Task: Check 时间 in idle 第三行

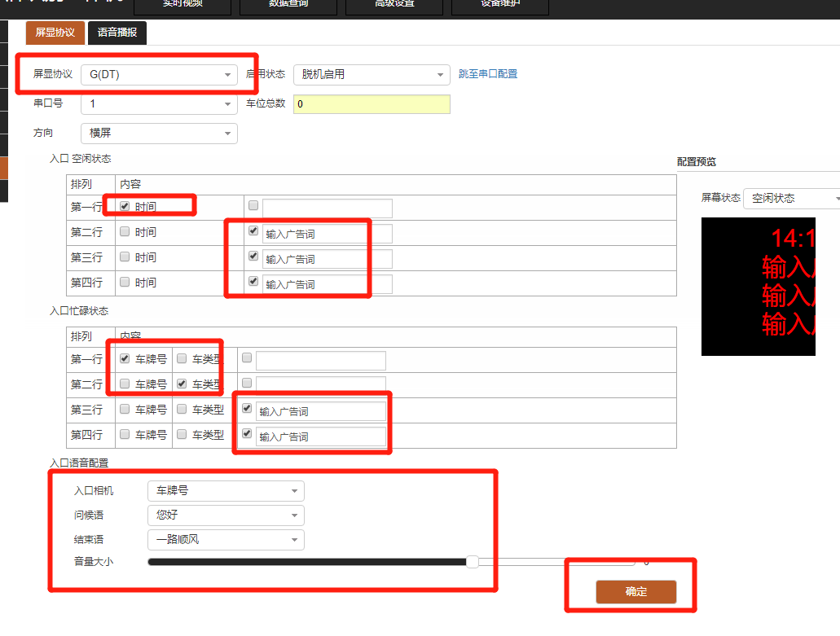Action: 125,257
